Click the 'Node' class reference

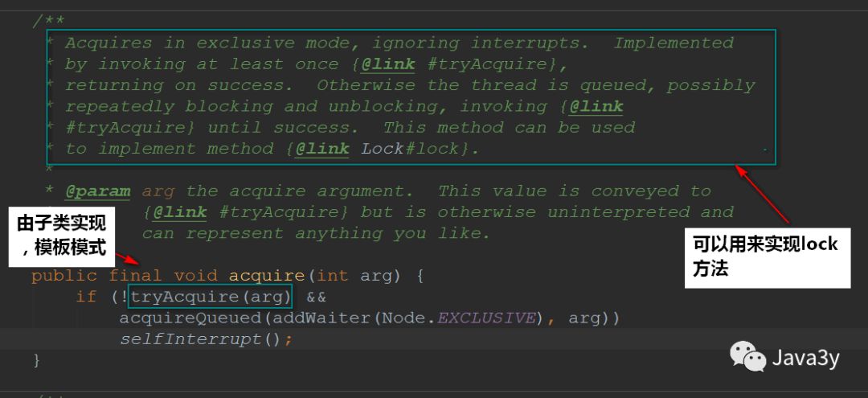tap(403, 318)
